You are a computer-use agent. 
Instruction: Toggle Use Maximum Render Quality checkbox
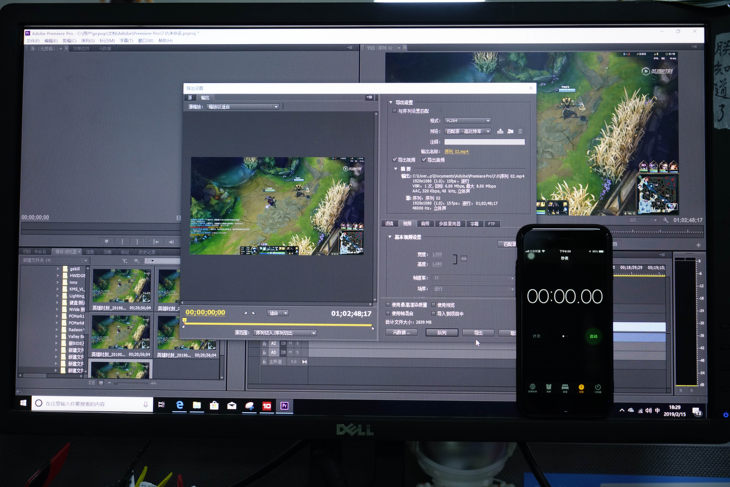(388, 304)
